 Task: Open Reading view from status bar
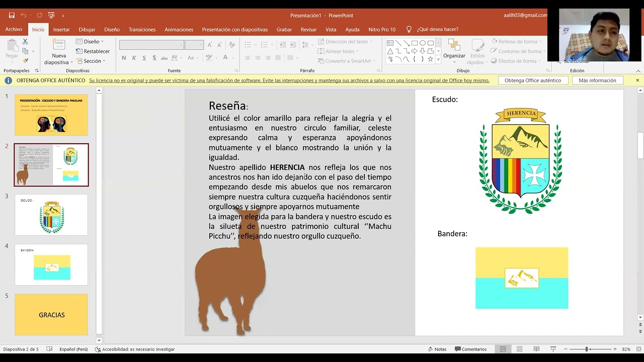point(536,349)
